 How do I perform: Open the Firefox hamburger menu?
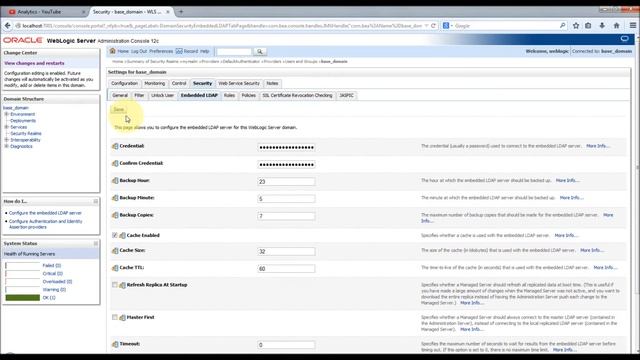(633, 25)
